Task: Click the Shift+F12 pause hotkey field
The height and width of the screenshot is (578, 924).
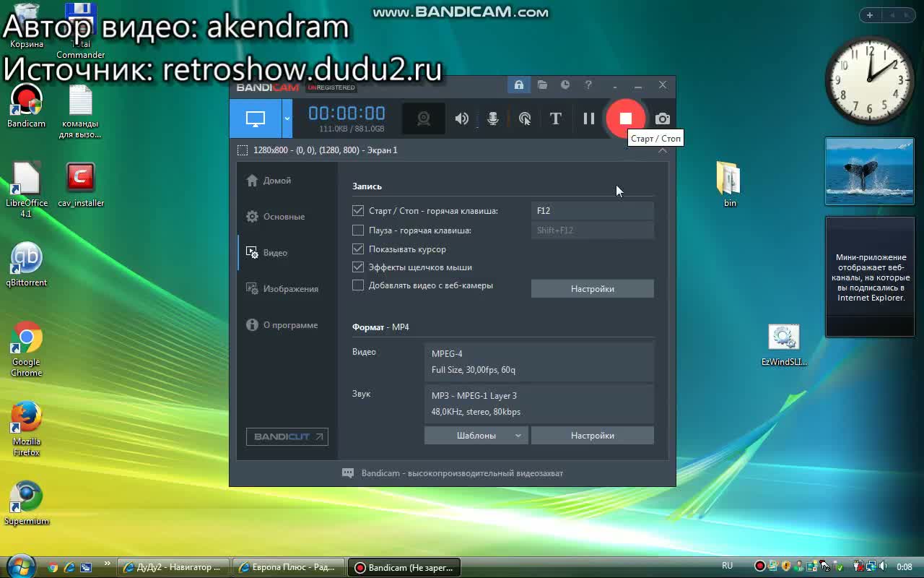Action: (593, 230)
